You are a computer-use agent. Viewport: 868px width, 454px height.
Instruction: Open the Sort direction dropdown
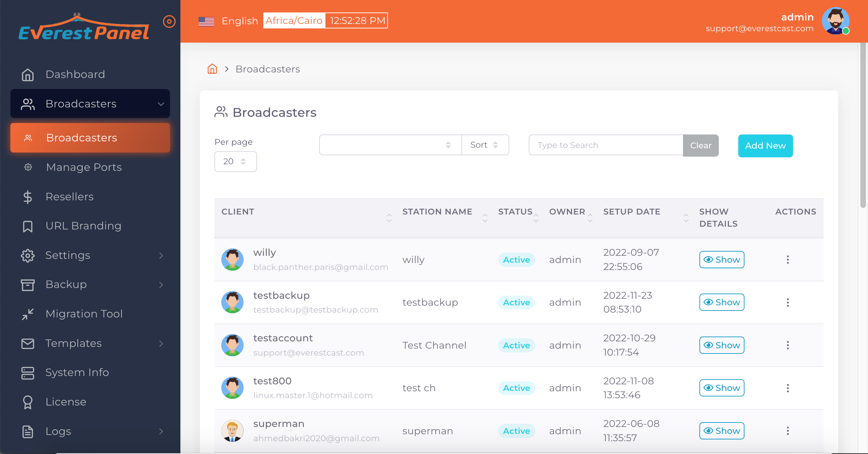pos(485,145)
